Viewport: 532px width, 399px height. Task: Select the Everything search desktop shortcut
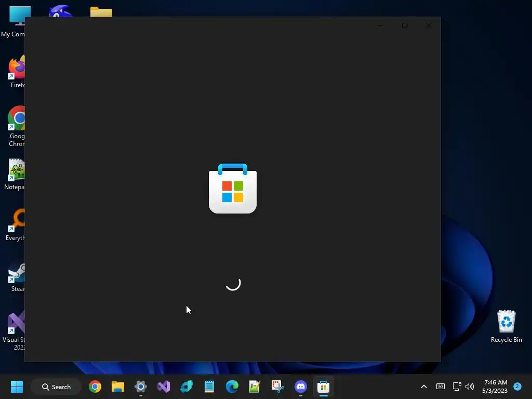click(x=15, y=225)
